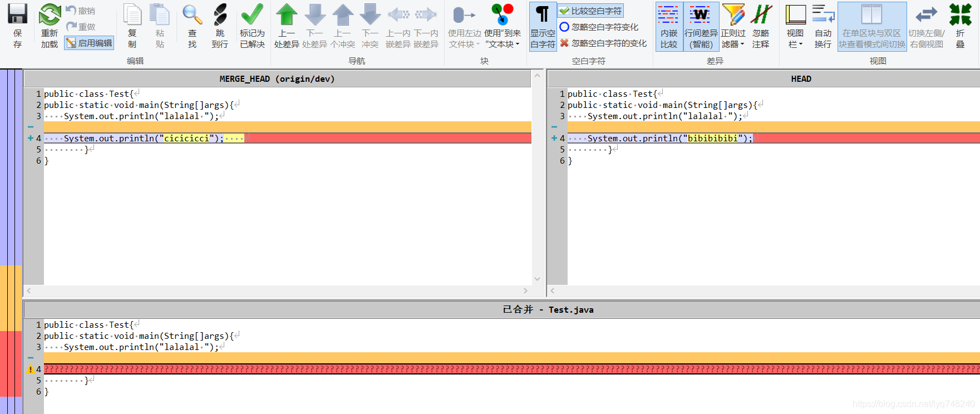Click "cicicicci" println line in MERGE_HEAD
Viewport: 980px width, 414px height.
point(287,138)
